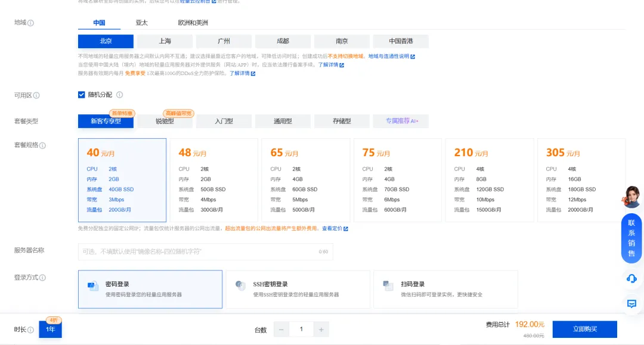Viewport: 644px width, 345px height.
Task: Click the 首单特惠 badge
Action: (122, 113)
